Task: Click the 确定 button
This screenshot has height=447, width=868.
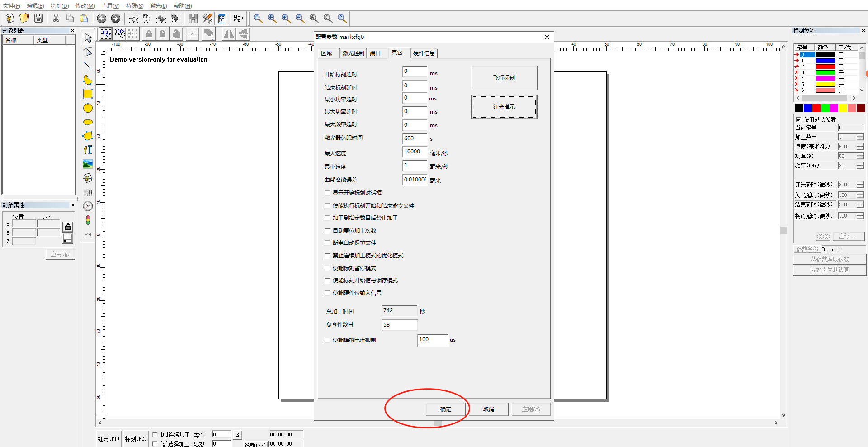Action: 445,409
